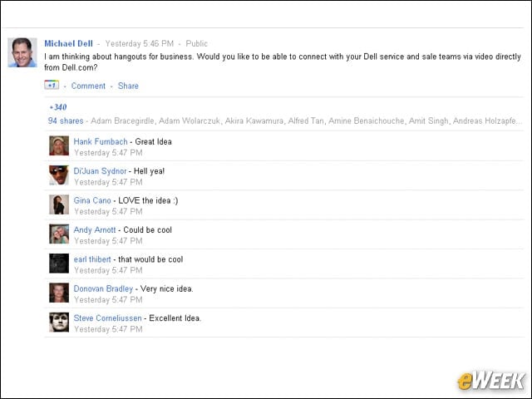Viewport: 532px width, 399px height.
Task: Open earl thibert's profile link
Action: tap(92, 259)
